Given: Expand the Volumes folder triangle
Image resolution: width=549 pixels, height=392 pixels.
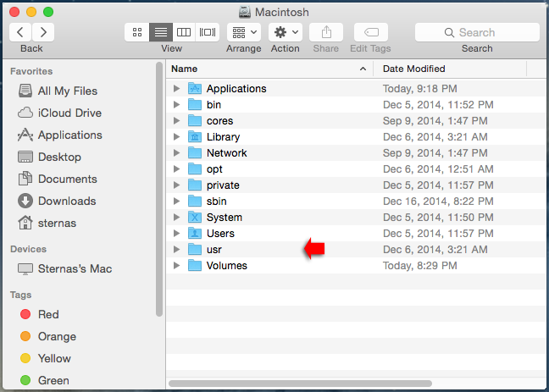Looking at the screenshot, I should click(x=177, y=266).
